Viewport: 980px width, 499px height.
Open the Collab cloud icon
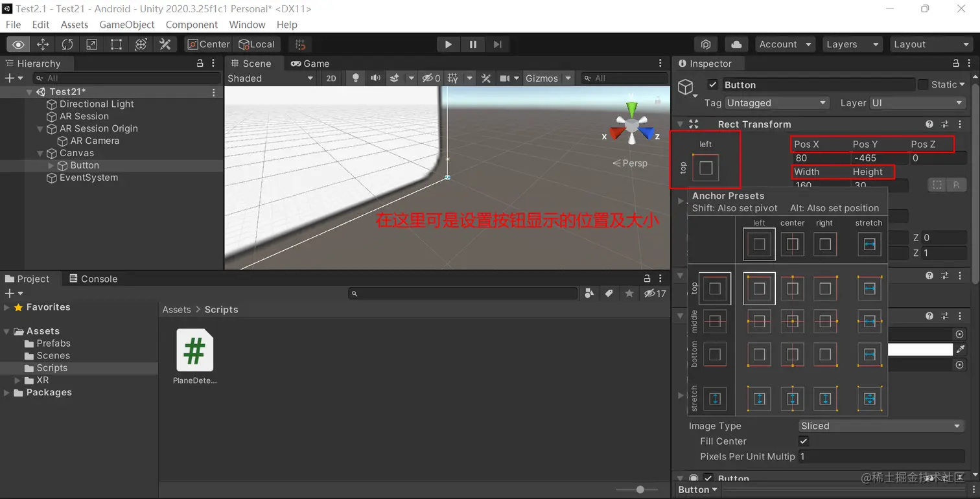click(736, 44)
